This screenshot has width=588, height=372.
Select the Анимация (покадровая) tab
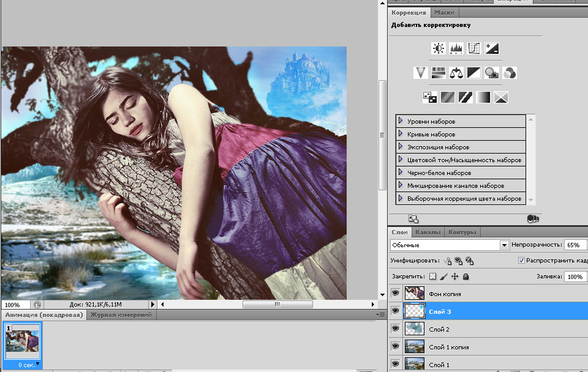(44, 315)
